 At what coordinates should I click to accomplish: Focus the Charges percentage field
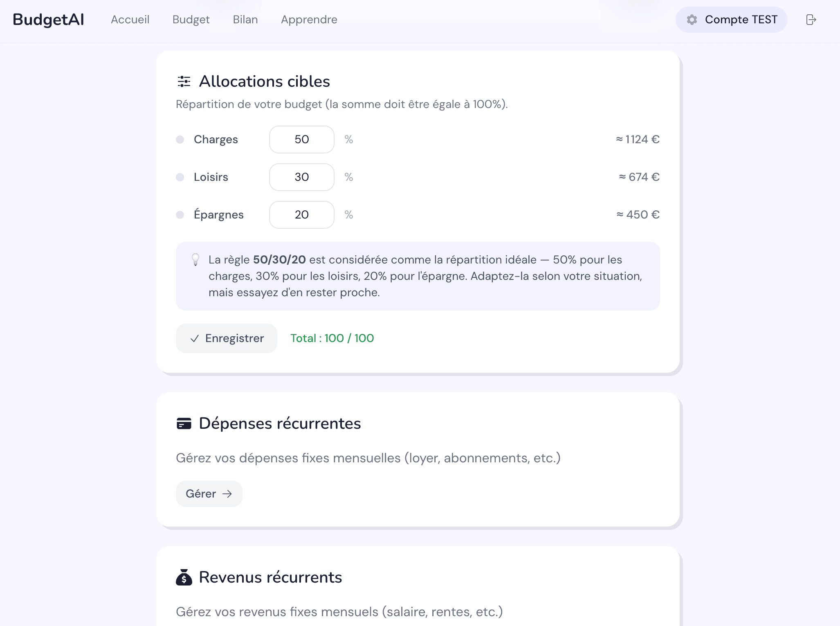coord(302,140)
